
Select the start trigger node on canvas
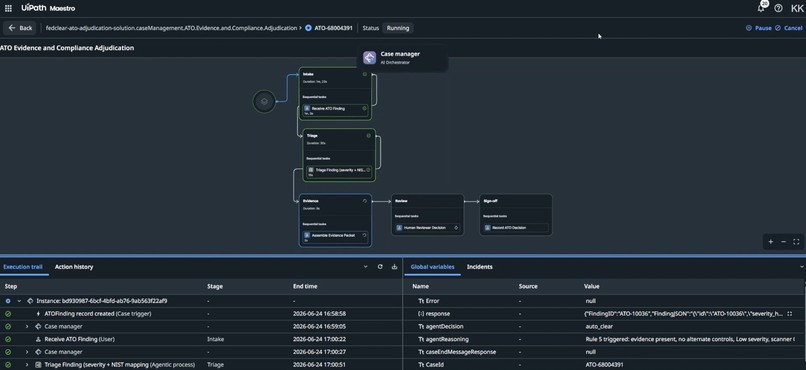[x=264, y=102]
